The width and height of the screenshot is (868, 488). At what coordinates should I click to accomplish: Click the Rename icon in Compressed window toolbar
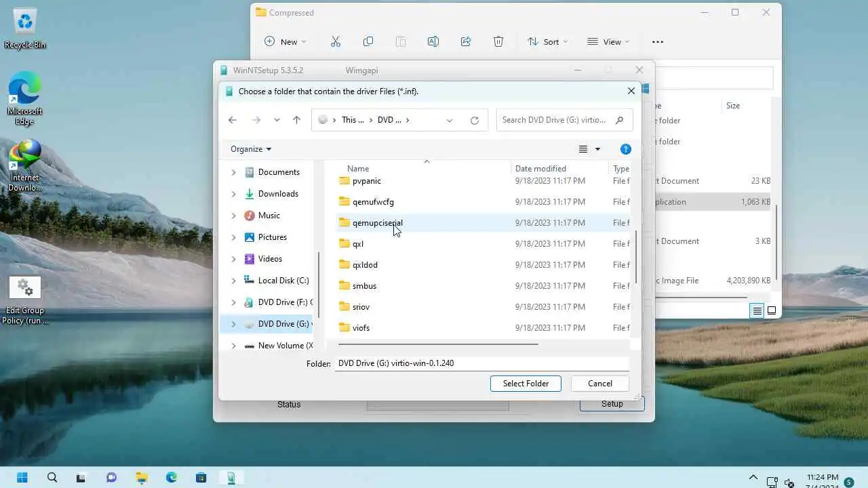click(433, 41)
